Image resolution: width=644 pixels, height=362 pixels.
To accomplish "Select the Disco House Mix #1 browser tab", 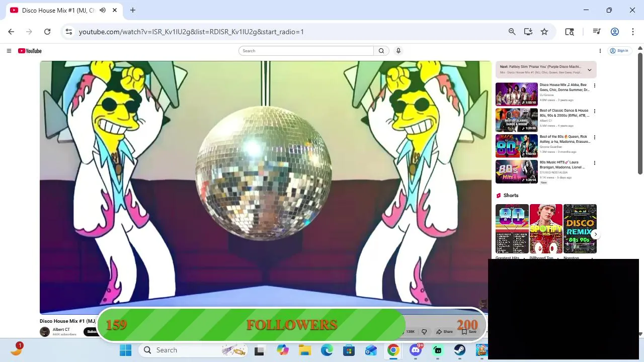I will tap(64, 10).
